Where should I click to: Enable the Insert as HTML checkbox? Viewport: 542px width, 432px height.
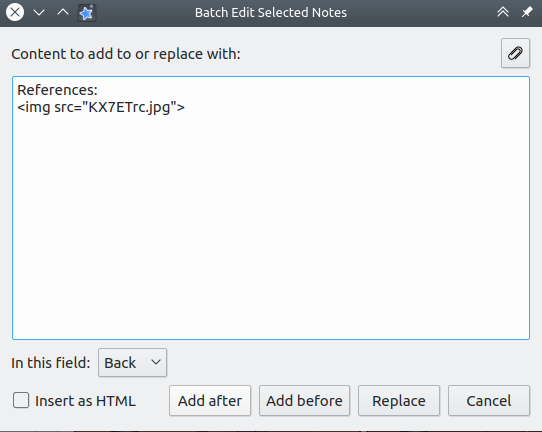tap(21, 400)
